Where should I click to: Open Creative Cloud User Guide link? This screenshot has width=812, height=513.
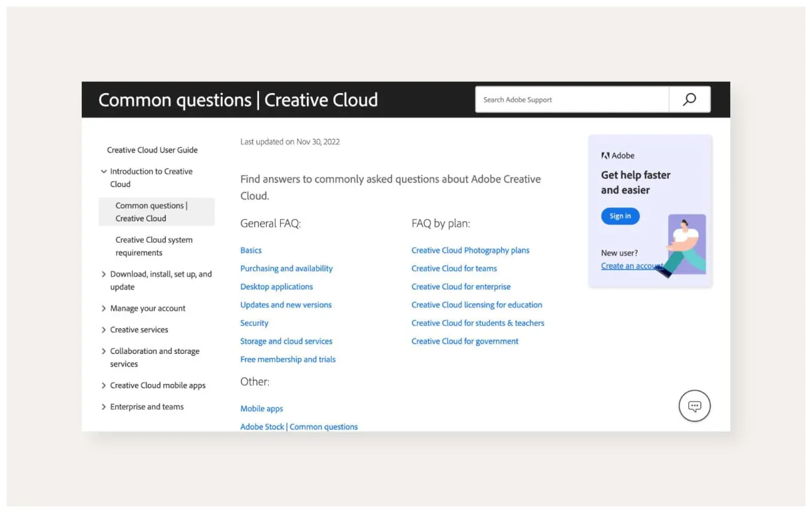152,150
